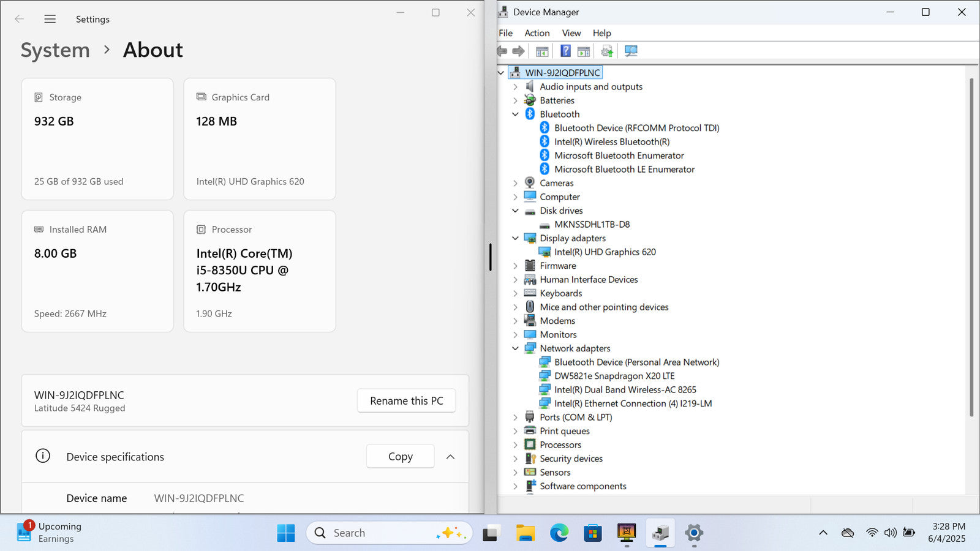Select the MKNSSDHL1TB-D8 disk drive

coord(592,224)
